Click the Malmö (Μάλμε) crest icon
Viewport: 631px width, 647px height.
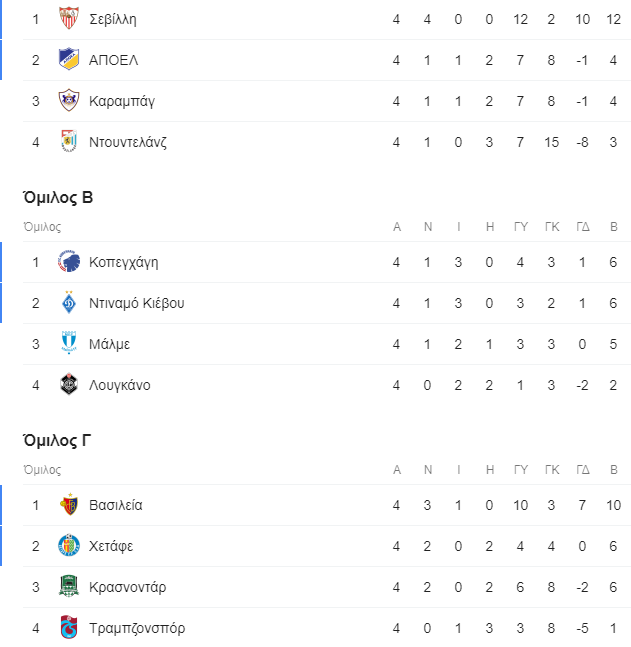click(69, 343)
